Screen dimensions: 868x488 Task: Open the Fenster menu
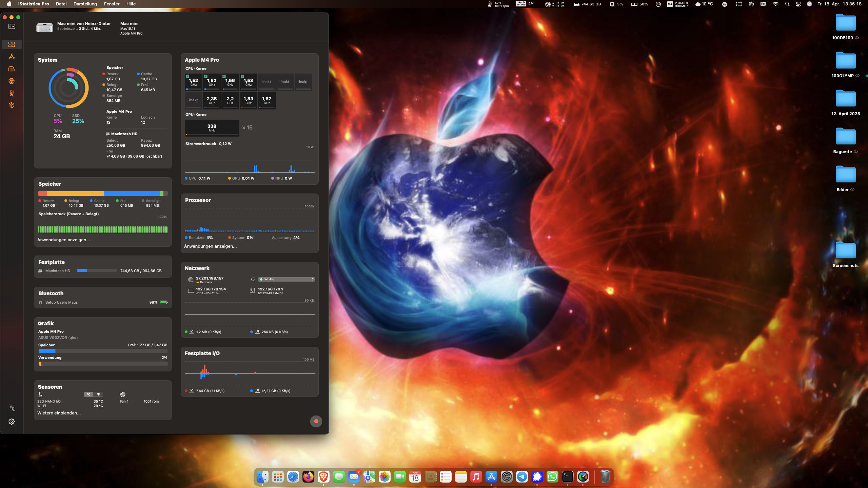(x=112, y=4)
